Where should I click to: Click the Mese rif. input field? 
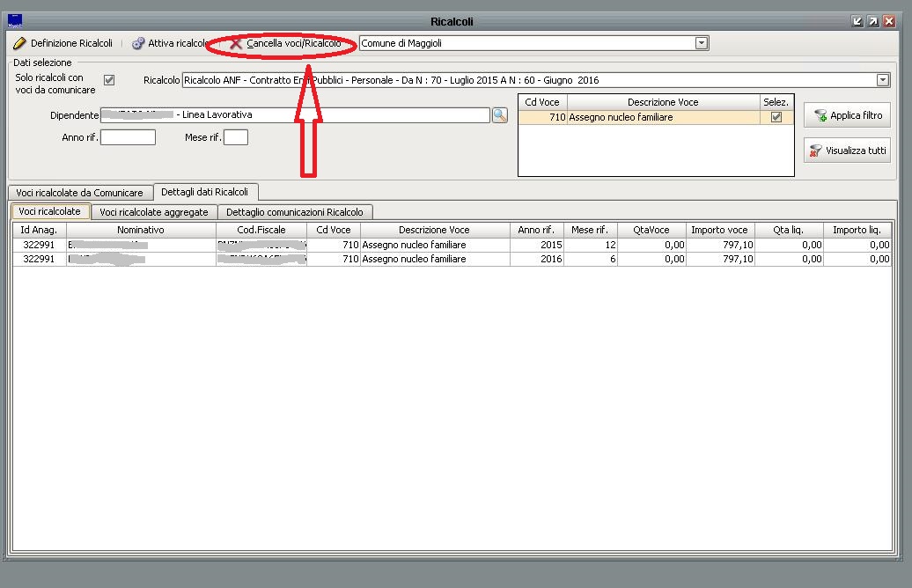pyautogui.click(x=236, y=137)
